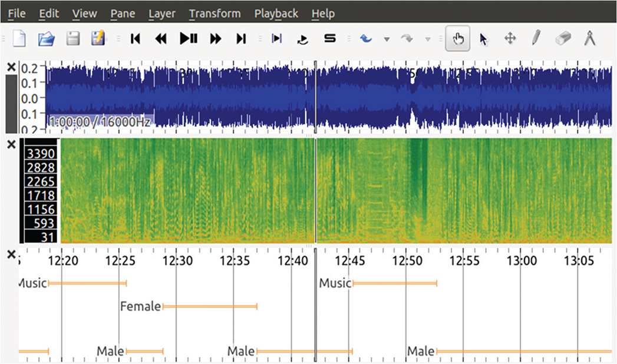Click the 13:00 time ruler label
Viewport: 617px width, 364px height.
pos(522,260)
